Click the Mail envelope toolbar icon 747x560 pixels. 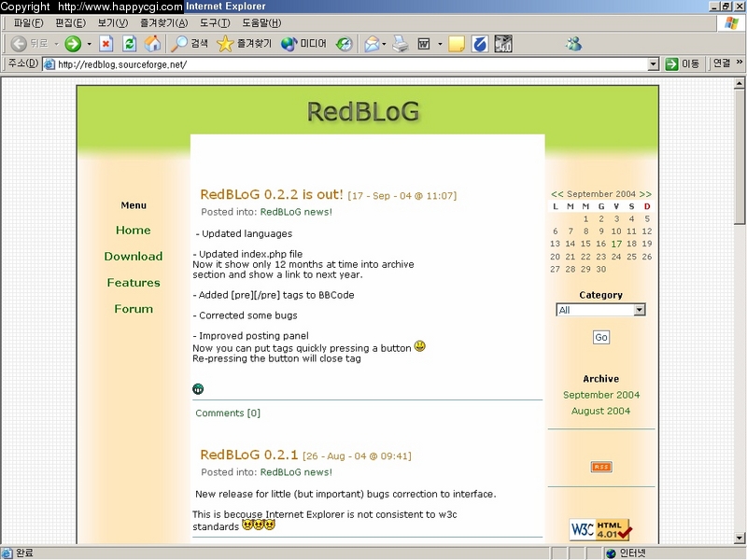(372, 44)
